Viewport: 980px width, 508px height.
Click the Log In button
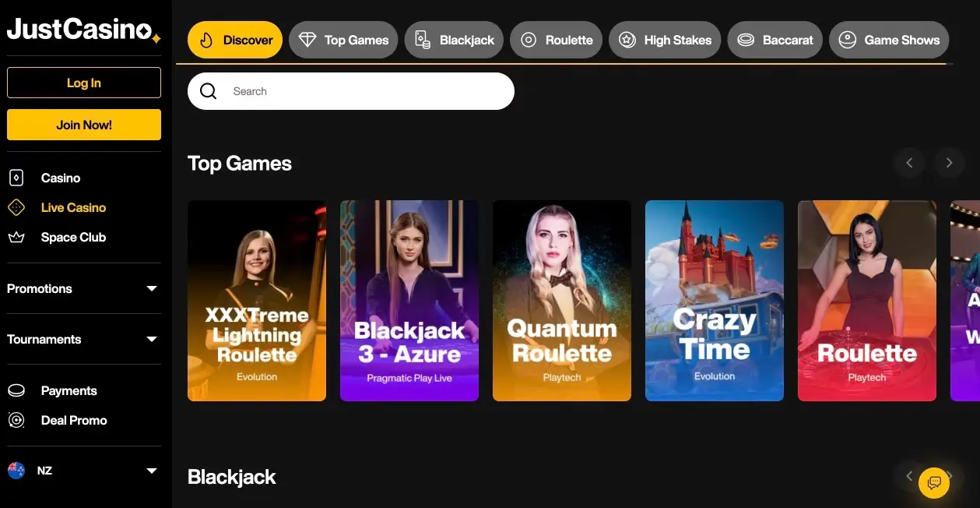83,82
